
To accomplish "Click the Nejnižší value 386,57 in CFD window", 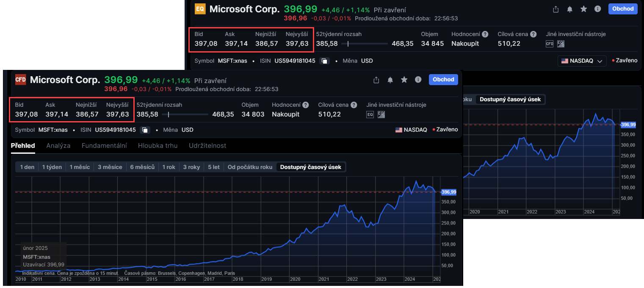I will [87, 114].
